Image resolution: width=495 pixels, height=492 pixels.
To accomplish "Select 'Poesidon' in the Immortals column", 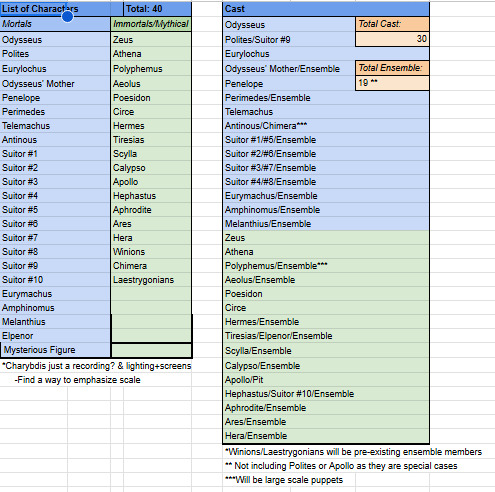I will click(x=151, y=98).
